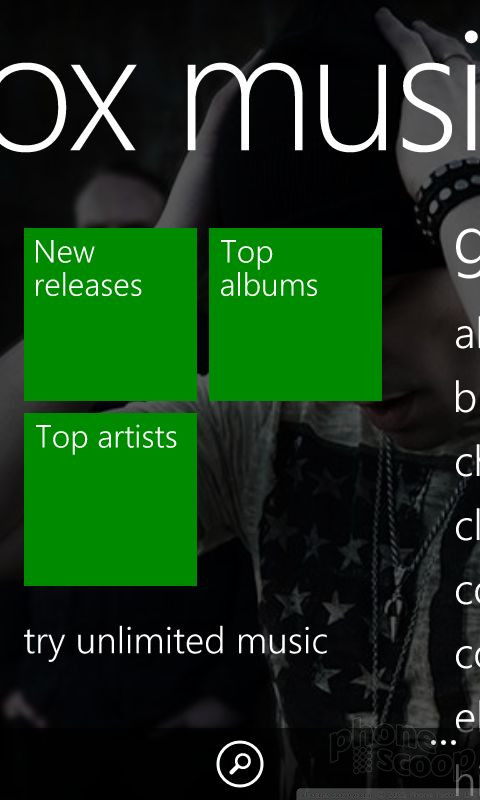
Task: Select the 'co' genre directly above 'el'
Action: [467, 655]
